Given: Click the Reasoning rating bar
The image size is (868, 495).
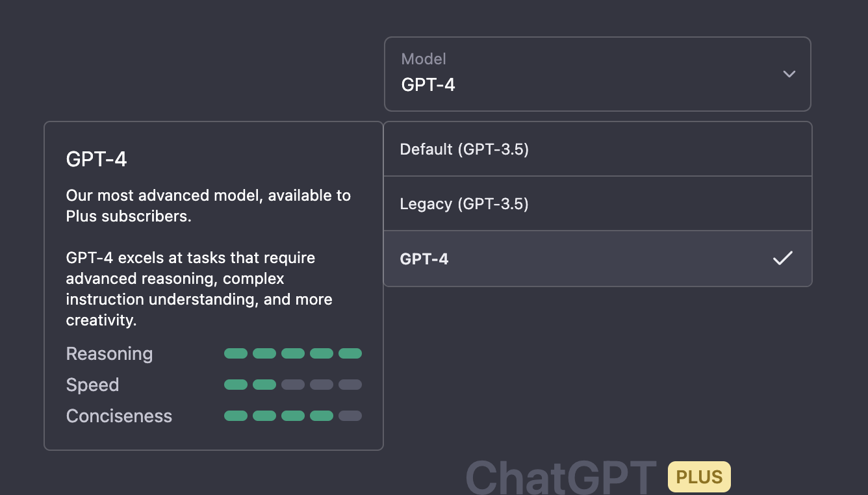Looking at the screenshot, I should pos(293,354).
